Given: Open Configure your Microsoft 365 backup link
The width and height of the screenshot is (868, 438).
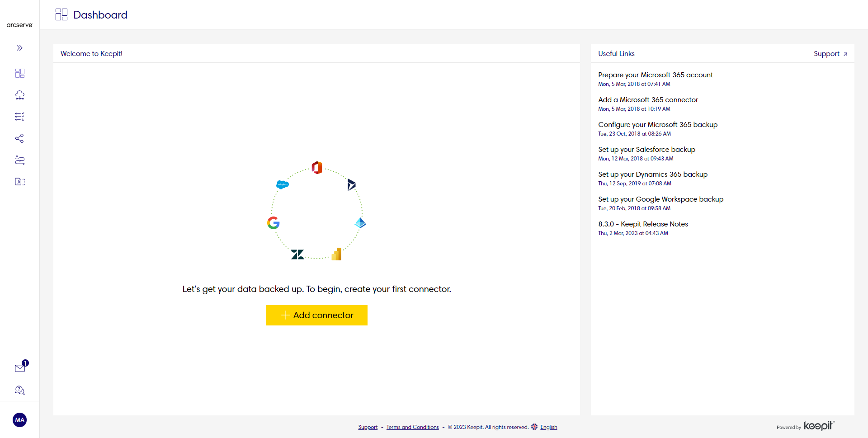Looking at the screenshot, I should point(657,125).
